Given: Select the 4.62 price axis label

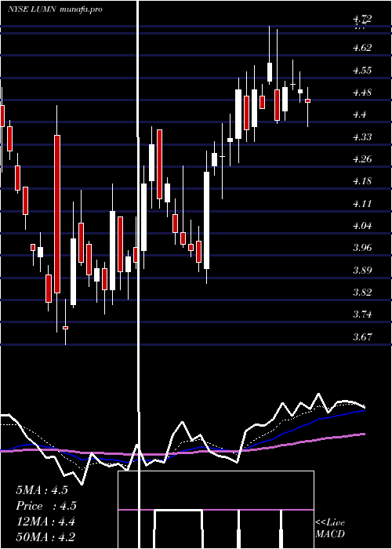Looking at the screenshot, I should point(362,48).
